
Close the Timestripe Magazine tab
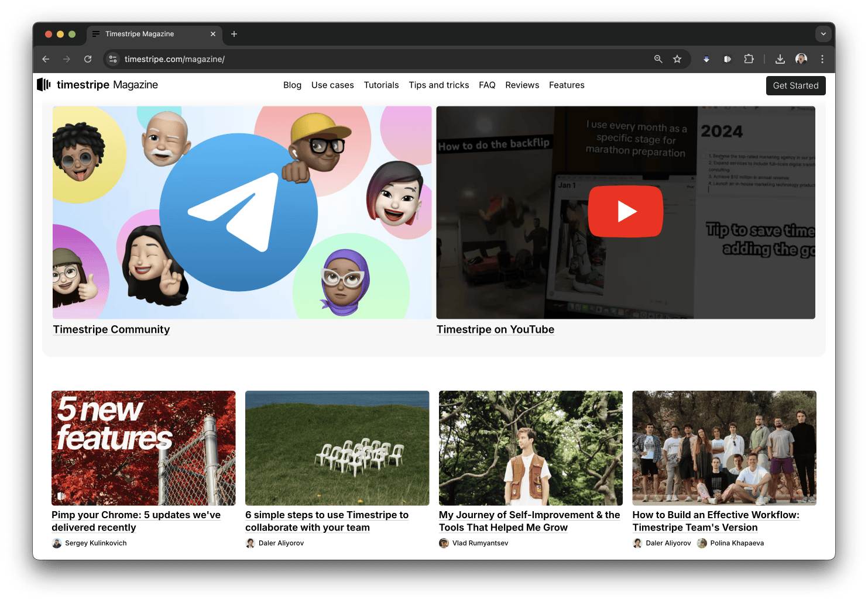[x=213, y=34]
